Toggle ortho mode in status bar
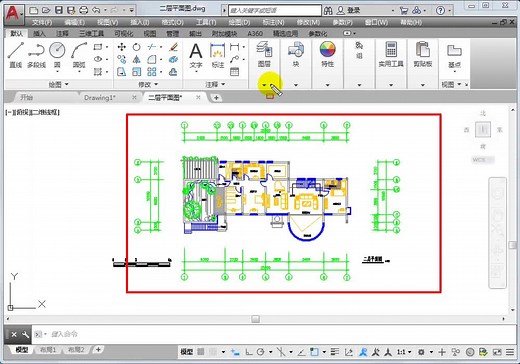Image resolution: width=520 pixels, height=364 pixels. point(249,352)
